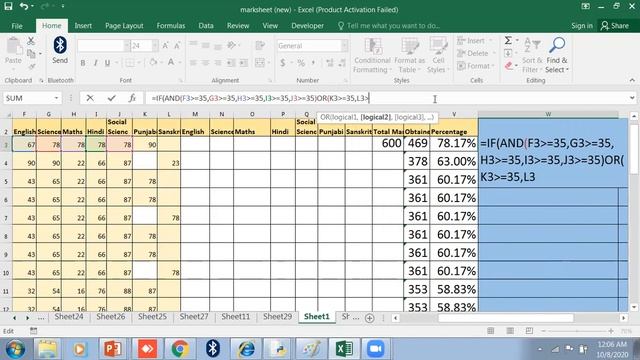Viewport: 640px width, 360px height.
Task: Open Internet Explorer from taskbar
Action: [246, 349]
